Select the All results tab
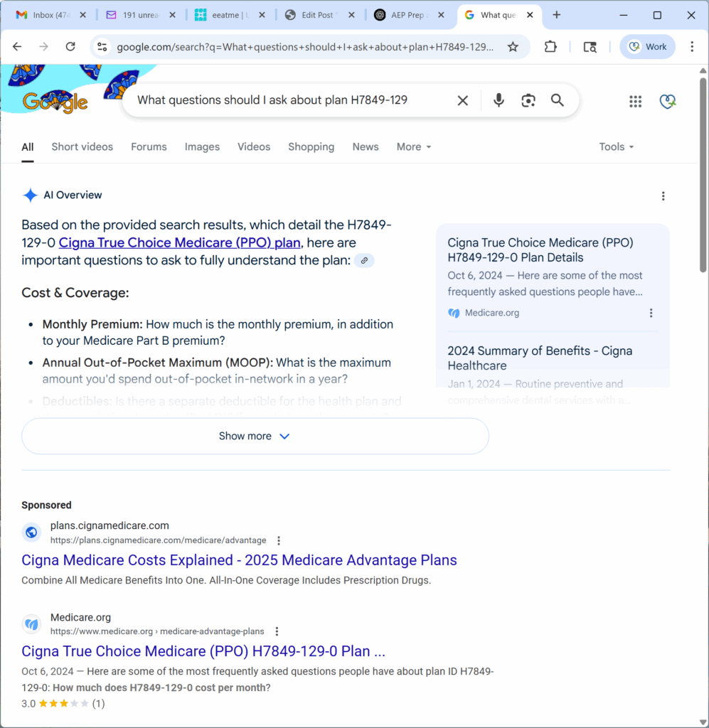 (28, 146)
